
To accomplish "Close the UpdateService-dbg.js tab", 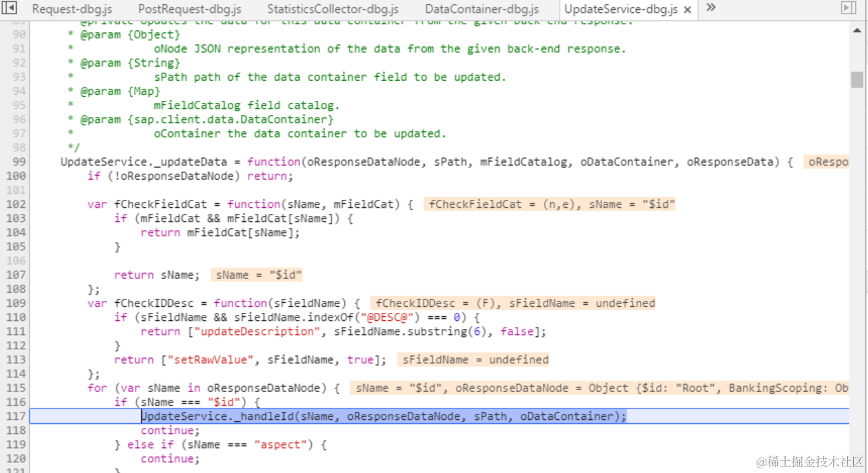I will tap(687, 10).
